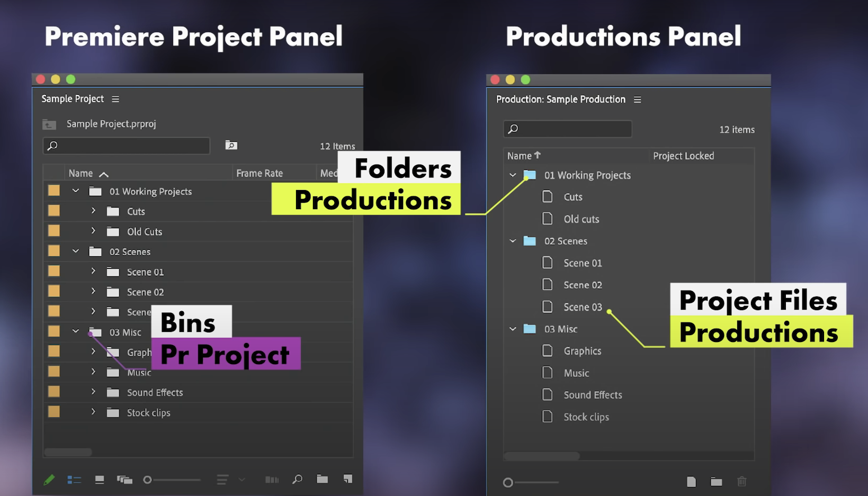868x496 pixels.
Task: Click the Stock clips bin icon in the Project panel
Action: [x=113, y=413]
